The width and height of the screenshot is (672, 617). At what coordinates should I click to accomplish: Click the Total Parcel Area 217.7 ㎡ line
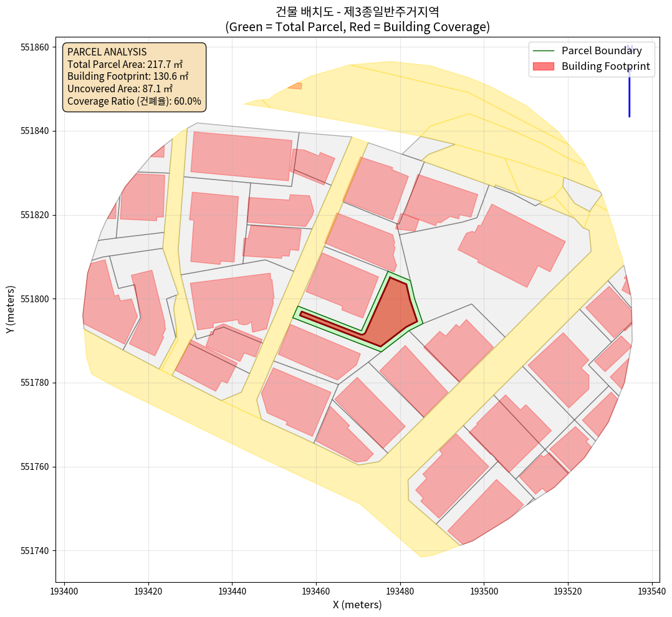pyautogui.click(x=125, y=64)
